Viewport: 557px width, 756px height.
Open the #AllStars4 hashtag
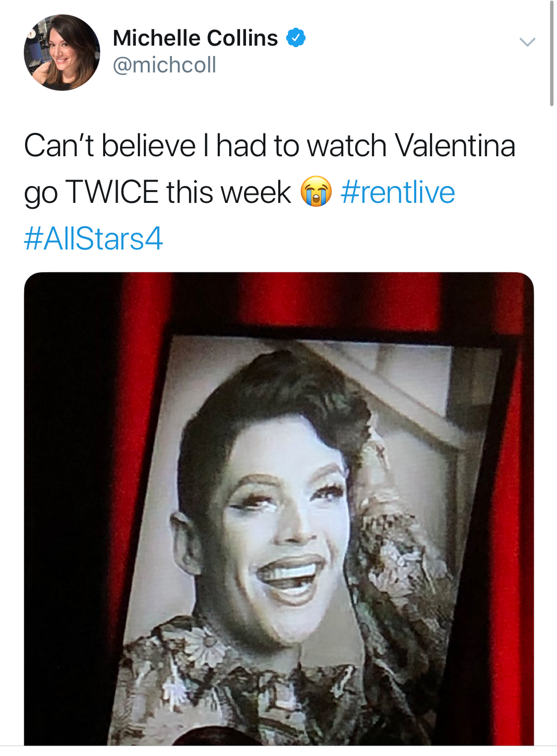[93, 239]
